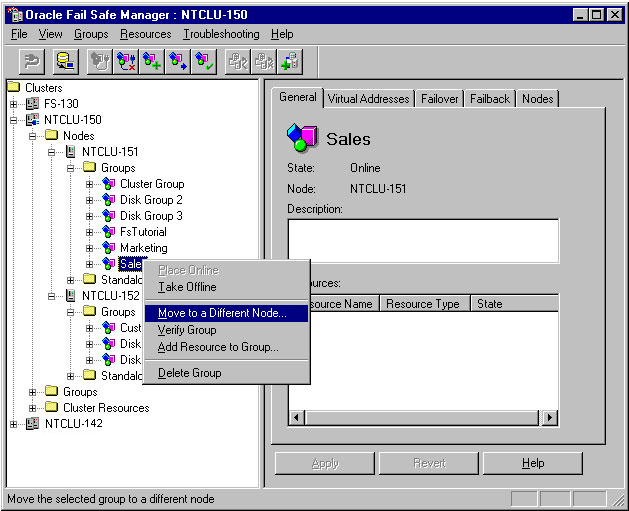Collapse the NTCLU-150 cluster node
The height and width of the screenshot is (511, 629).
[13, 120]
